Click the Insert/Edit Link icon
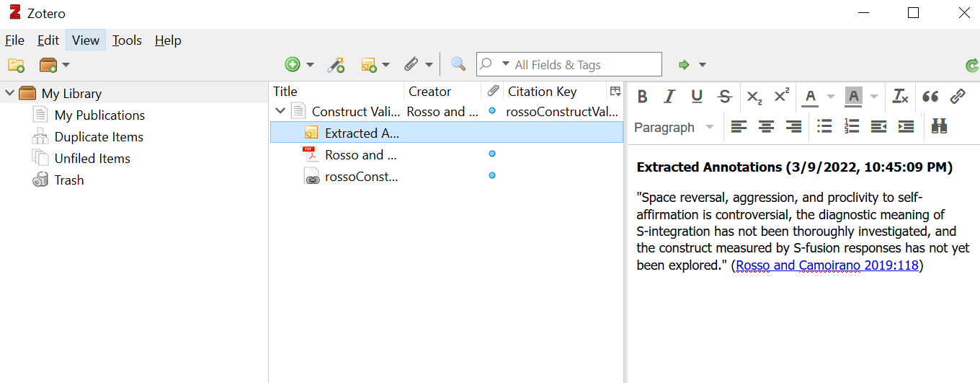 point(958,96)
